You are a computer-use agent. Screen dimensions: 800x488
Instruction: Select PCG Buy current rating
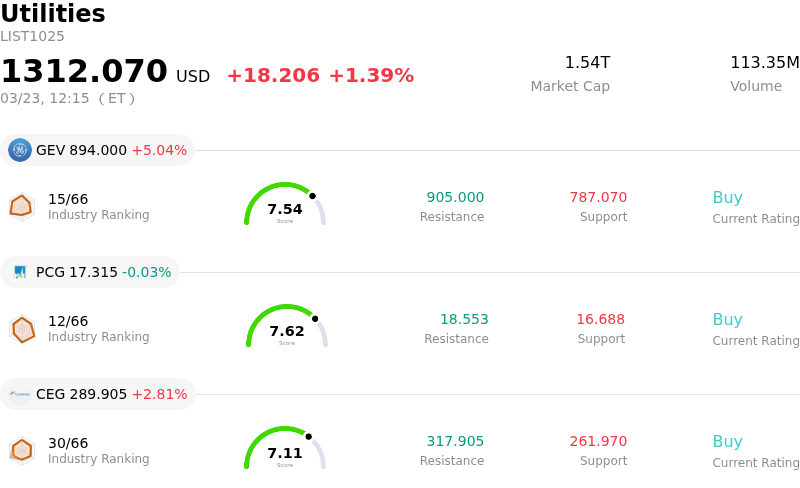[727, 320]
